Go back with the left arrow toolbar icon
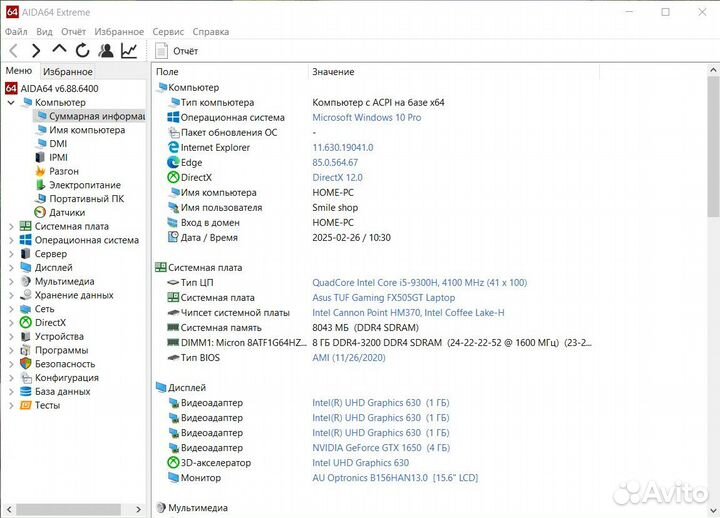 [14, 51]
